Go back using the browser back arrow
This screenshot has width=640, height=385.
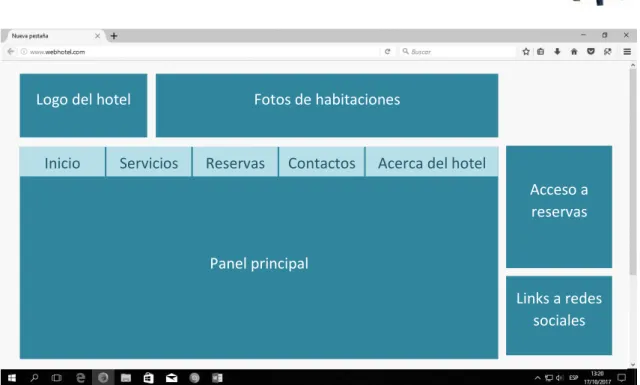(11, 51)
